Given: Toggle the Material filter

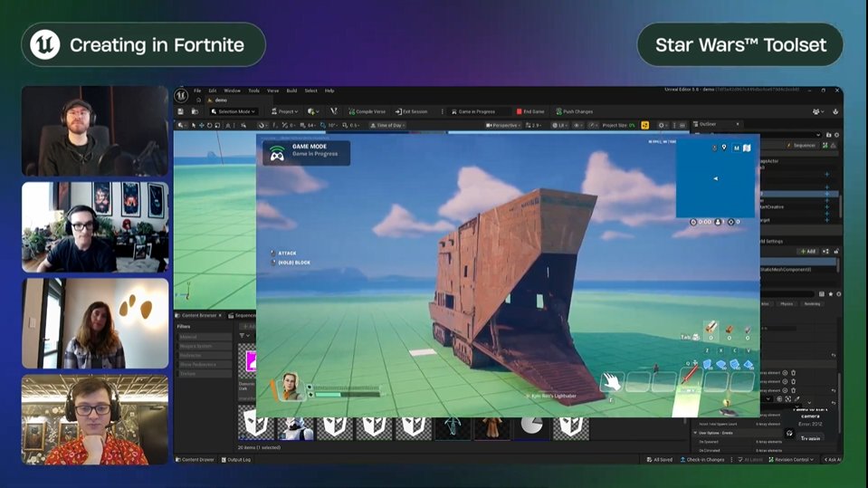Looking at the screenshot, I should tap(205, 337).
